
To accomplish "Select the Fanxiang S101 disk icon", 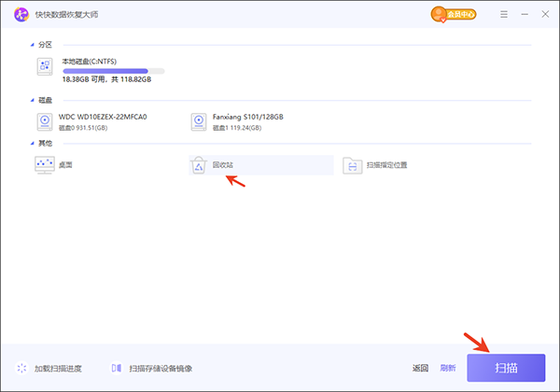I will pyautogui.click(x=199, y=121).
